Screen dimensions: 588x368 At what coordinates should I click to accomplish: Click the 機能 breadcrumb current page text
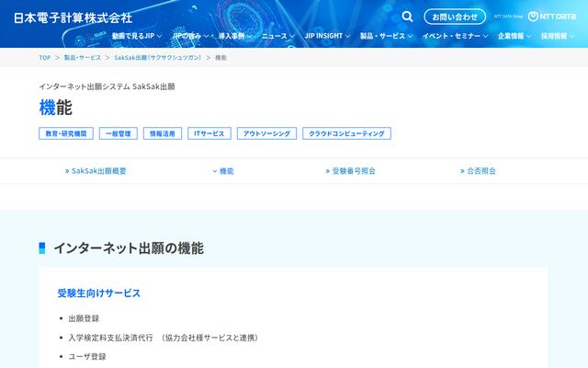pos(220,57)
